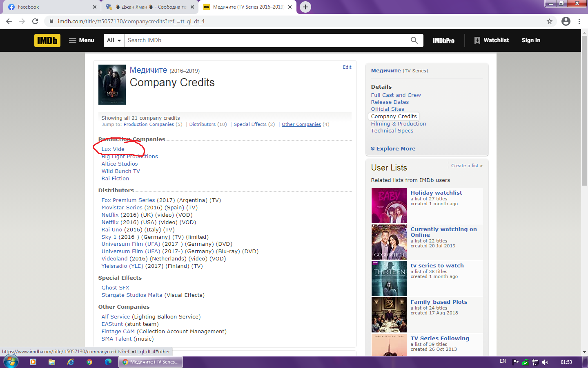Click the browser forward arrow
The height and width of the screenshot is (368, 588).
pos(22,21)
